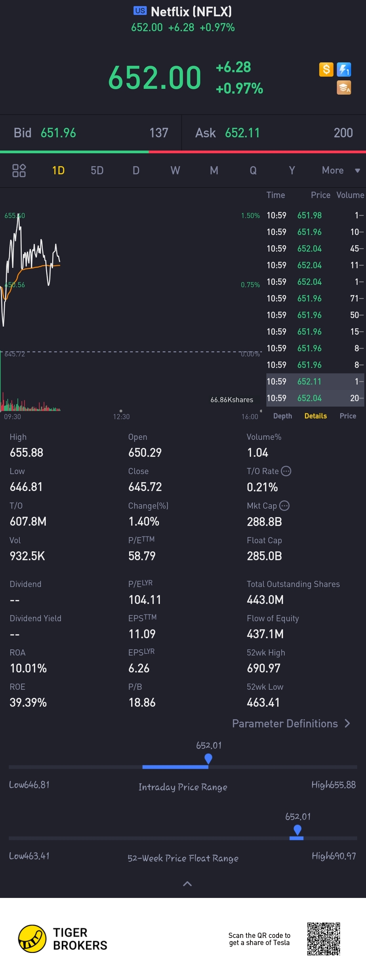Tap the Total Outstanding Shares value 443.0M
The image size is (366, 980).
tap(265, 600)
